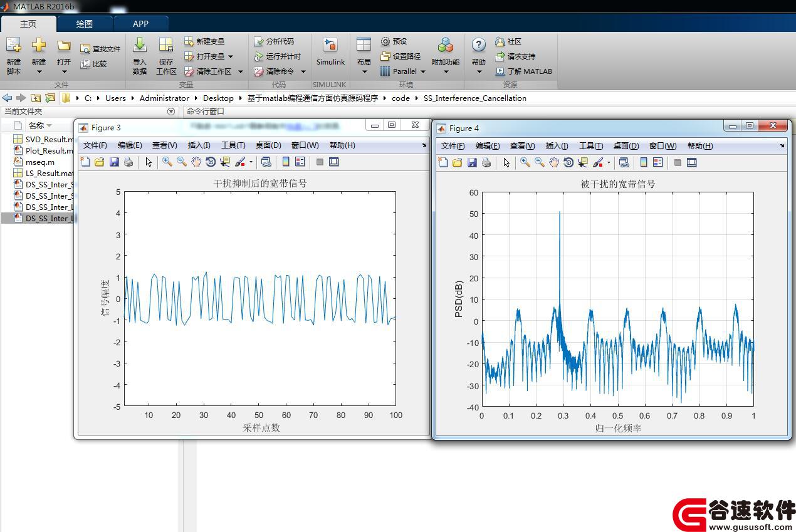Click Show Plot Tools in Figure 3
The height and width of the screenshot is (532, 796).
coord(334,162)
